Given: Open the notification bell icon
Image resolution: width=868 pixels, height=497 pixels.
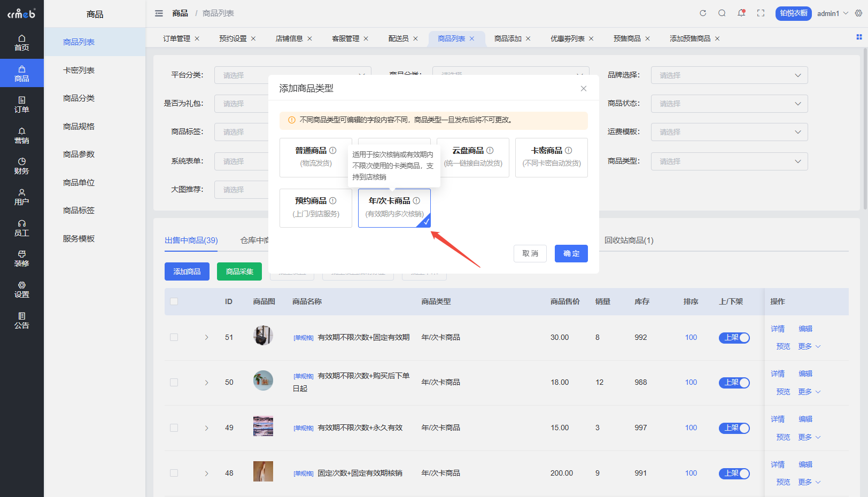Looking at the screenshot, I should [741, 13].
